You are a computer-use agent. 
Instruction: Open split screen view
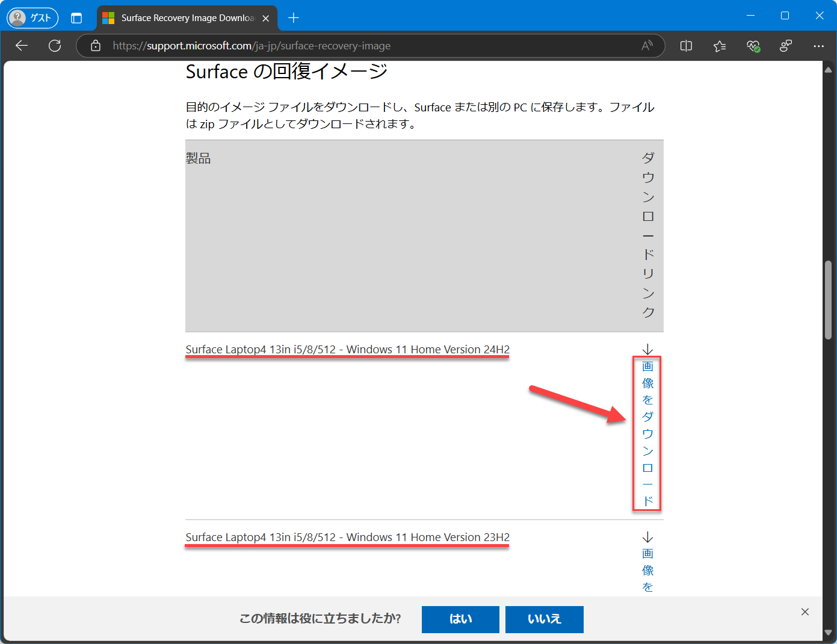(686, 46)
